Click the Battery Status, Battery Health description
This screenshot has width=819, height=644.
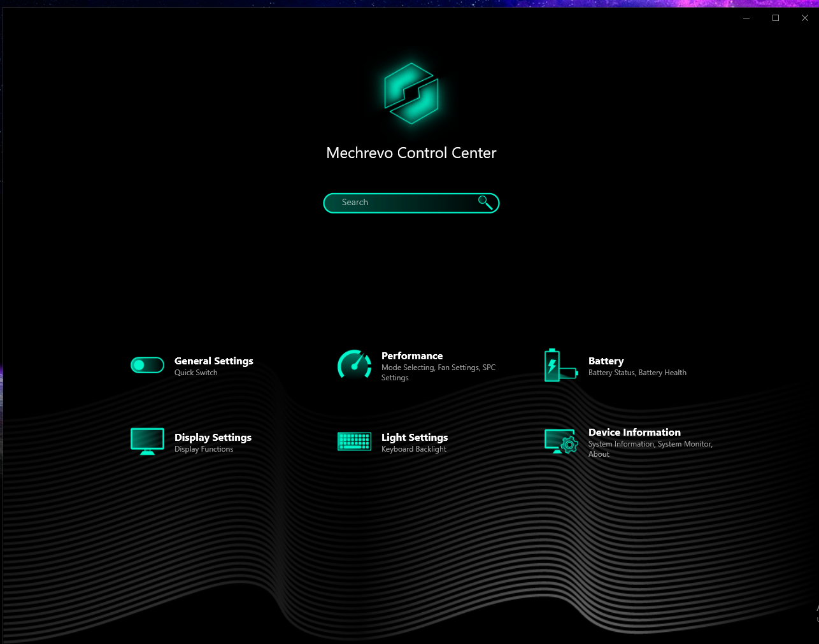tap(637, 373)
